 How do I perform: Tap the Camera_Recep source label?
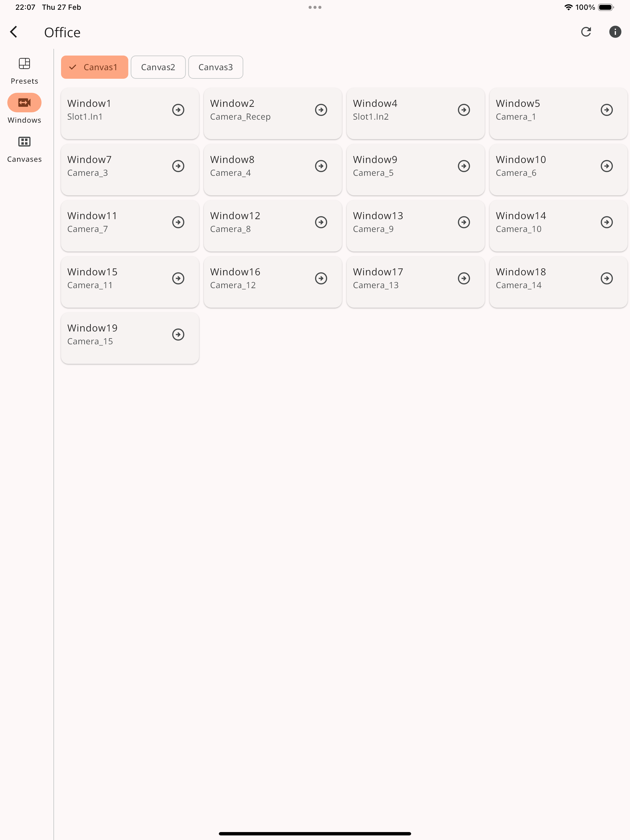pyautogui.click(x=240, y=117)
